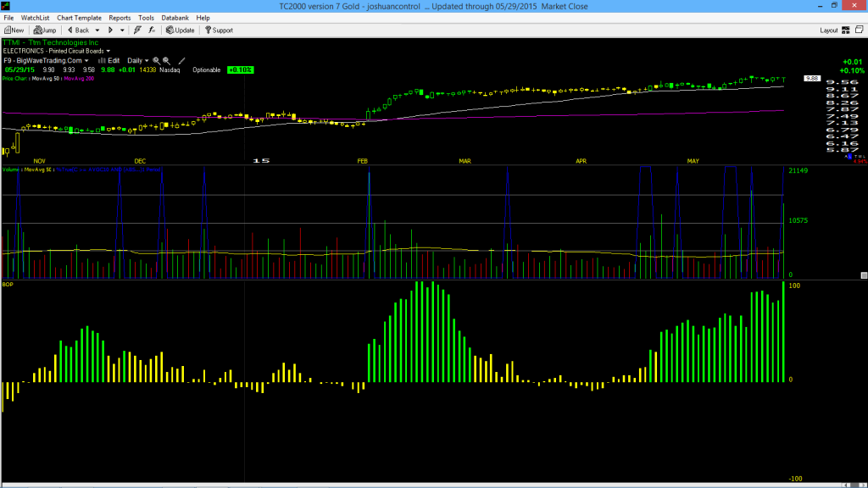Click the Layout grid icon
Image resolution: width=868 pixels, height=488 pixels.
click(x=846, y=30)
